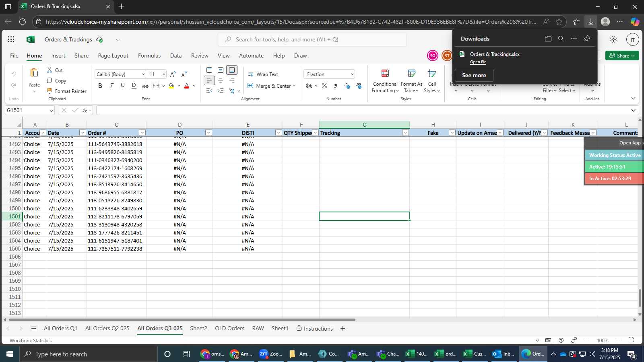Toggle Bold formatting
644x362 pixels.
point(100,86)
